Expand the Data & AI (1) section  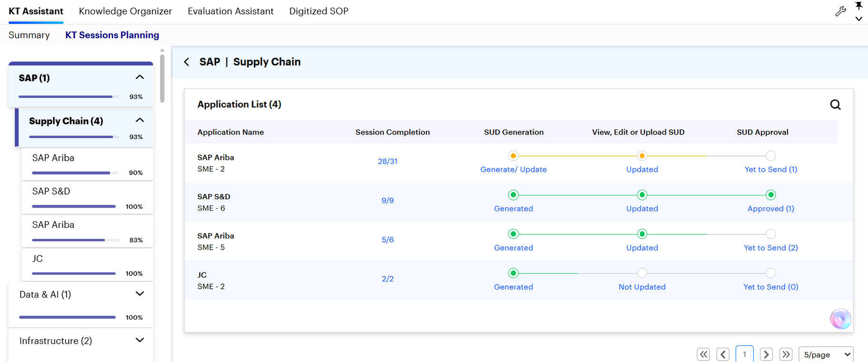click(x=139, y=294)
